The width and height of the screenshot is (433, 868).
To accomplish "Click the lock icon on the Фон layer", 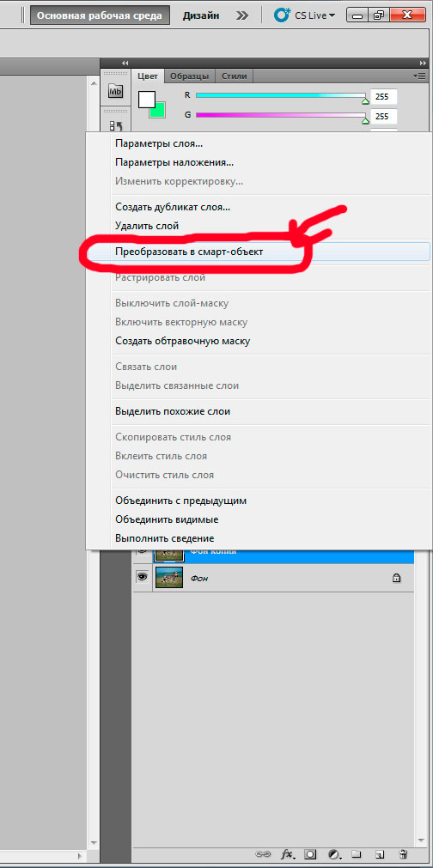I will [396, 578].
